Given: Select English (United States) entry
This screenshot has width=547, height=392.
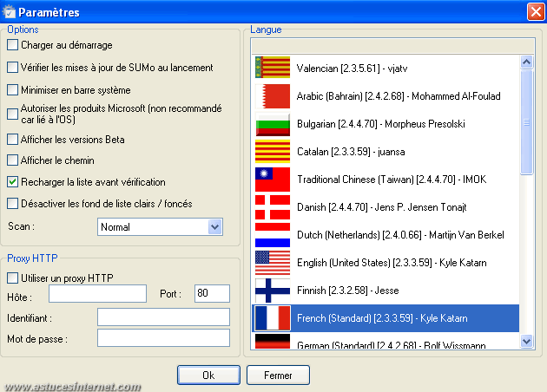Looking at the screenshot, I should (386, 263).
